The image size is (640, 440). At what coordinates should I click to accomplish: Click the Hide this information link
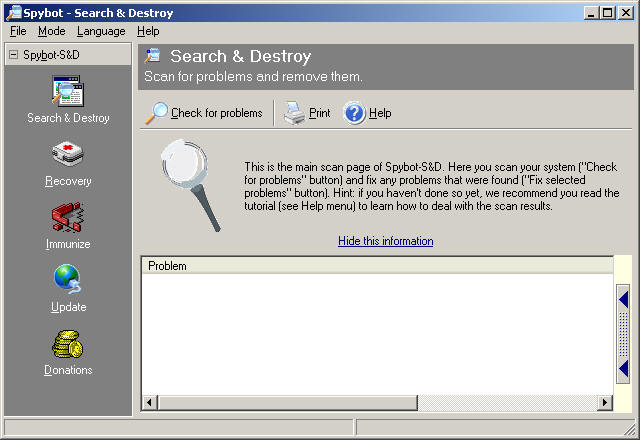[385, 241]
